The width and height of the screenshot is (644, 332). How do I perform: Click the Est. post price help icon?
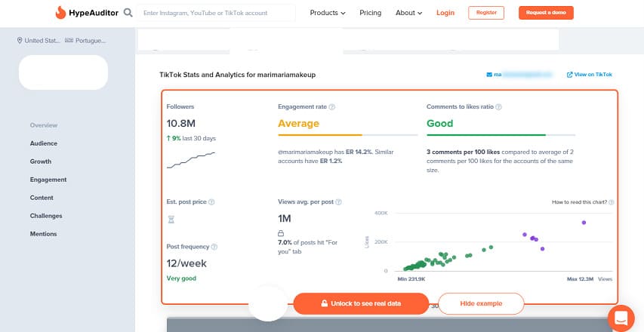(x=211, y=202)
